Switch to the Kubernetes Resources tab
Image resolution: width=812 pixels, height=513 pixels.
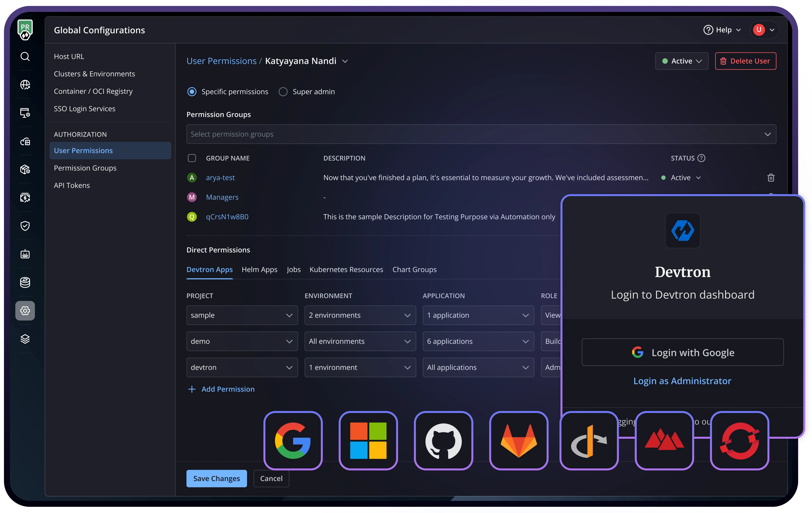pos(346,269)
